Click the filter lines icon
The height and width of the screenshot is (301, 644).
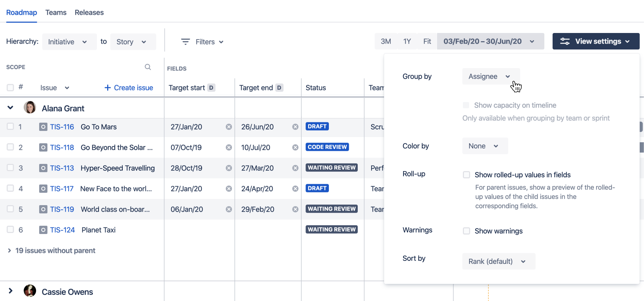point(186,42)
